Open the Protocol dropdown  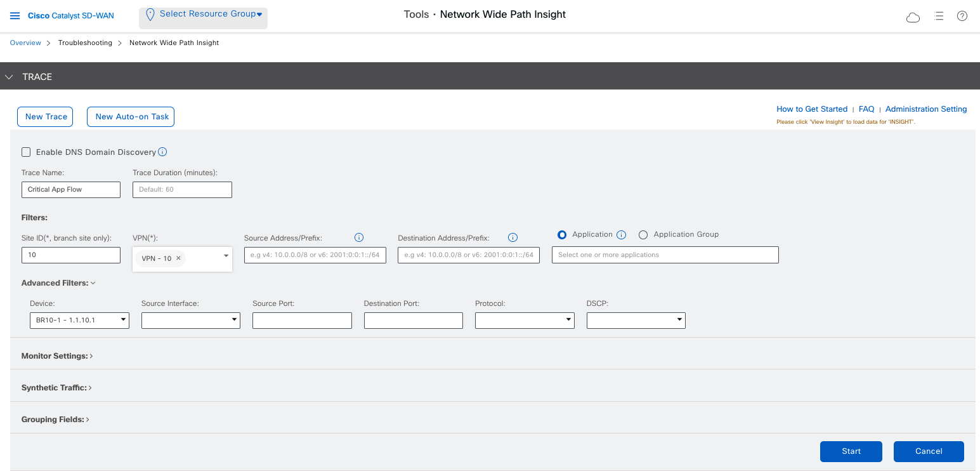pyautogui.click(x=525, y=321)
